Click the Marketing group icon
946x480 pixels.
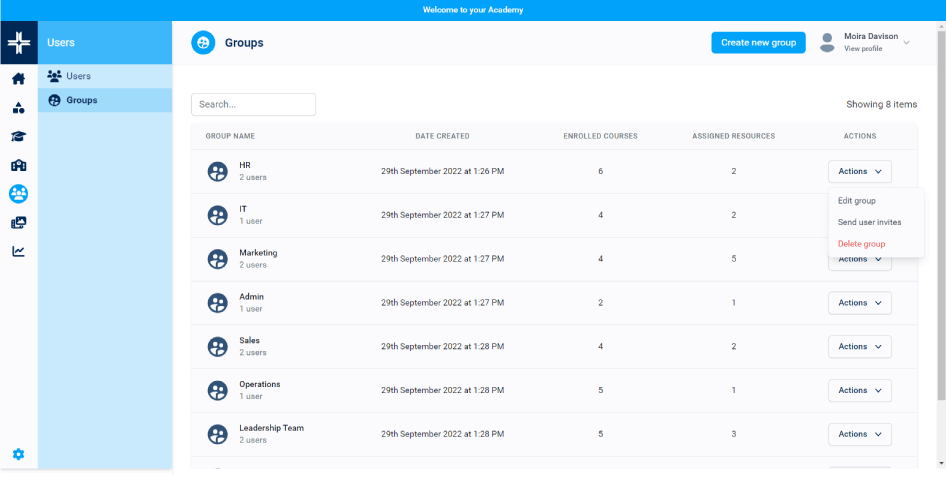pos(217,259)
